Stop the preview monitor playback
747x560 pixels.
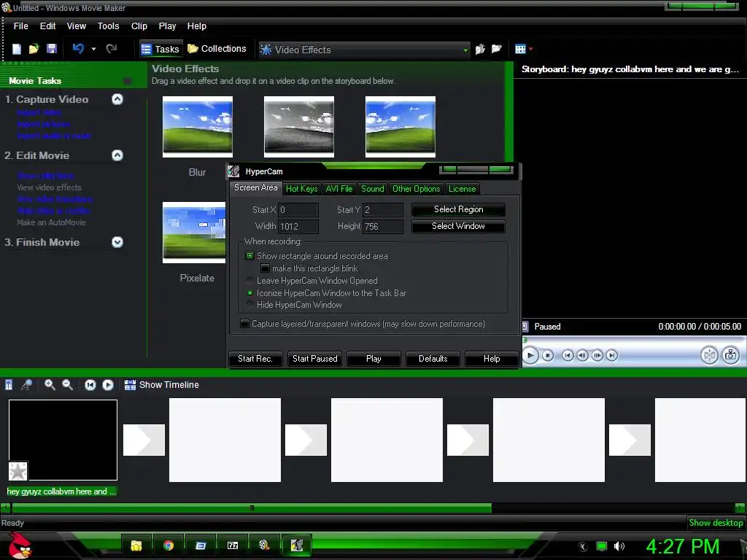click(x=548, y=356)
